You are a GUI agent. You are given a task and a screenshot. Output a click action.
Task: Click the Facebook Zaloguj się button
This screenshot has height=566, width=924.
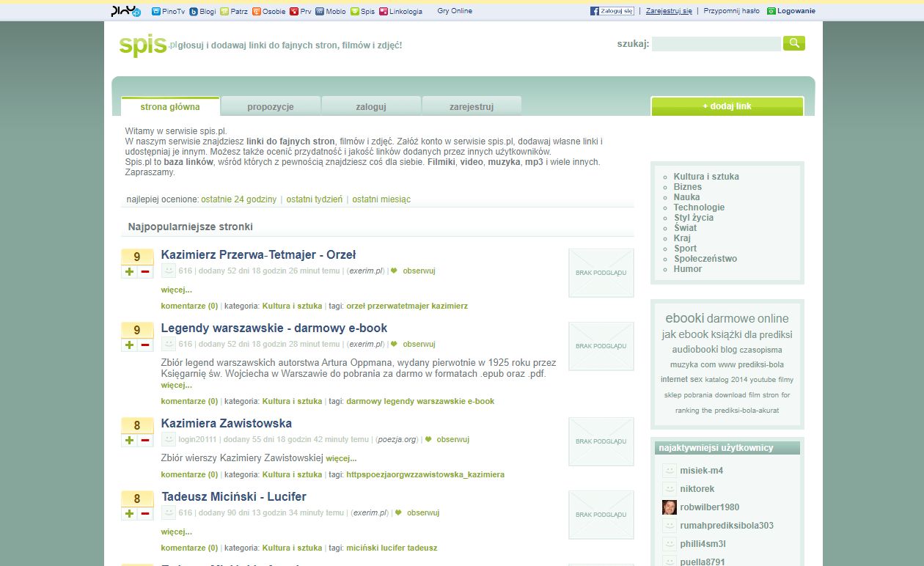(612, 11)
